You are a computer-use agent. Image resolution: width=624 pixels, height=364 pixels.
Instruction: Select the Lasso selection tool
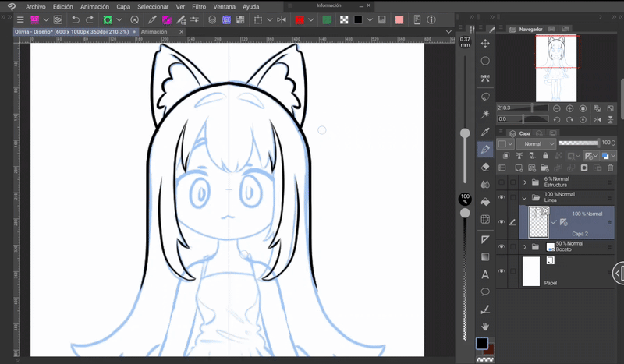click(x=485, y=96)
